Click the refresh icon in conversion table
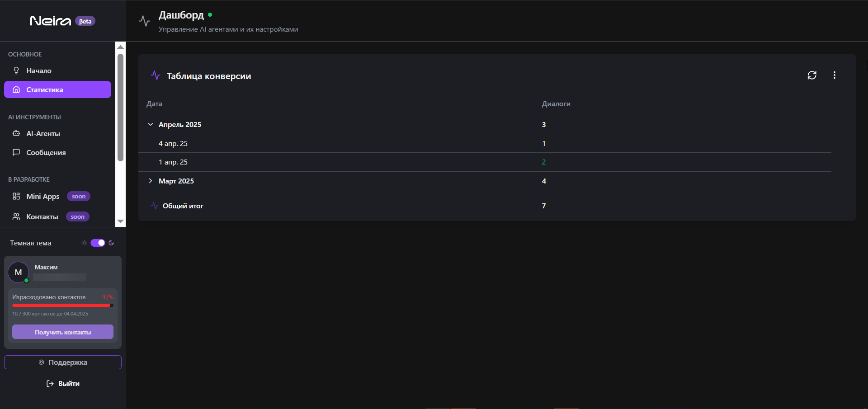868x409 pixels. click(812, 75)
